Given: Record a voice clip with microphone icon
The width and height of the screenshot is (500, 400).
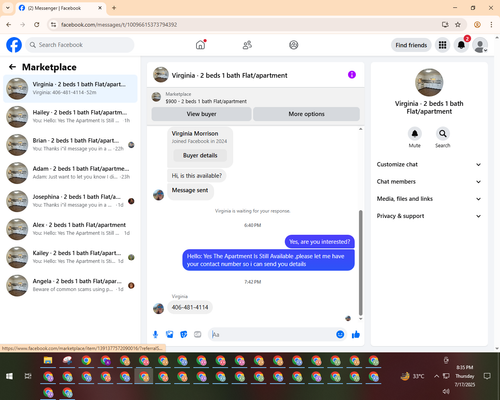Looking at the screenshot, I should coord(155,334).
